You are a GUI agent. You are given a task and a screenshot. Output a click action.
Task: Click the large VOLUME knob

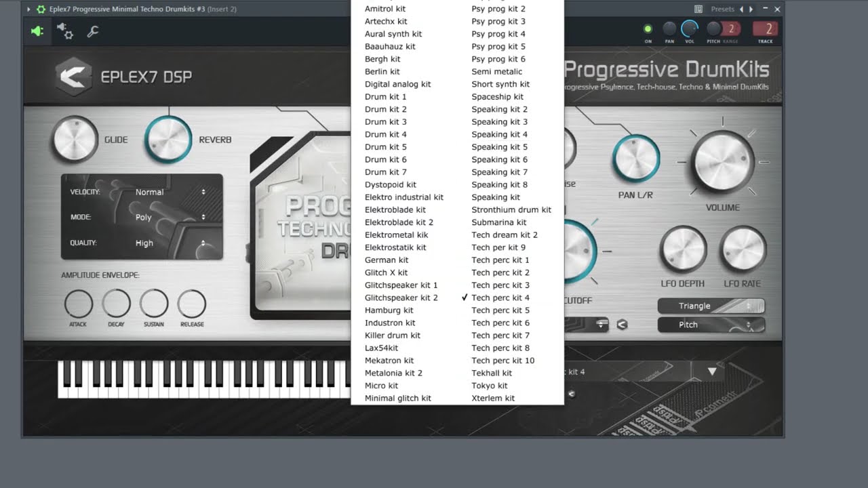click(722, 163)
